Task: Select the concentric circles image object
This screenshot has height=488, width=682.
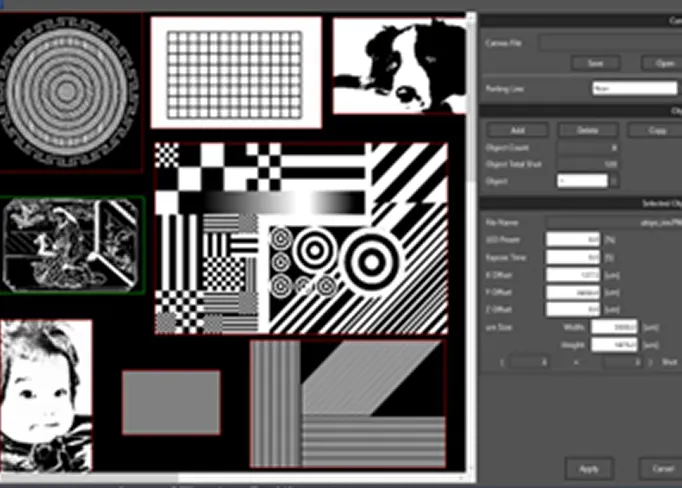Action: 68,93
